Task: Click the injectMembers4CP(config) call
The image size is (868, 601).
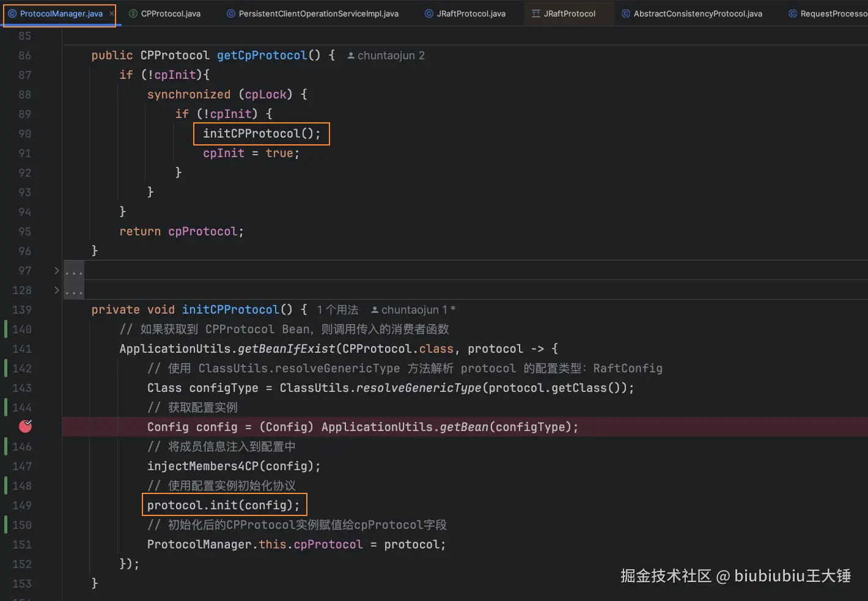Action: pyautogui.click(x=234, y=466)
